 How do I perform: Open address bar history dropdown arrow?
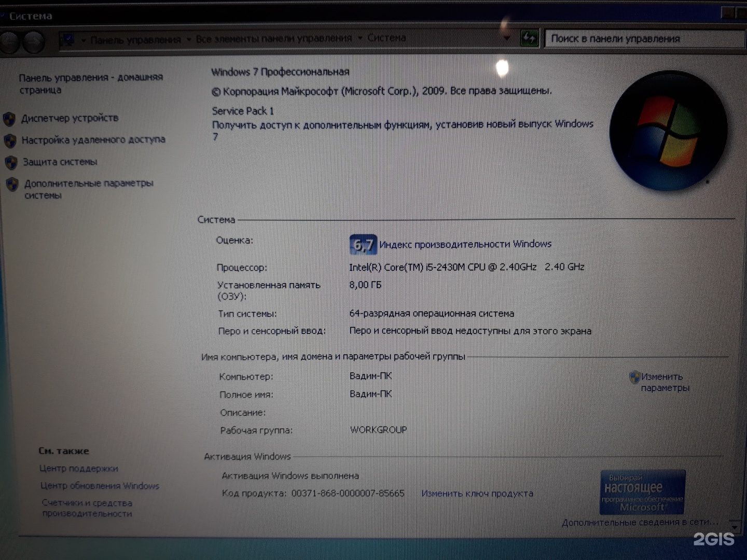coord(507,38)
